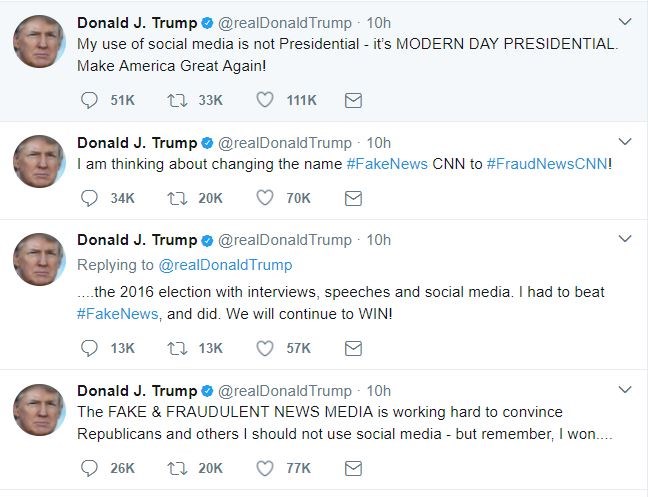
Task: Like the 2016 election tweet
Action: pyautogui.click(x=265, y=348)
